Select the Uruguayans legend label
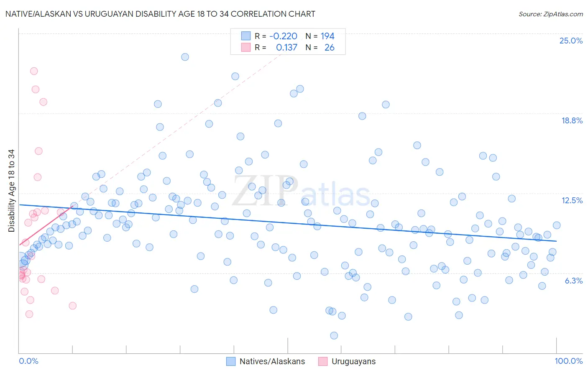Viewport: 588px width, 373px height. [354, 361]
